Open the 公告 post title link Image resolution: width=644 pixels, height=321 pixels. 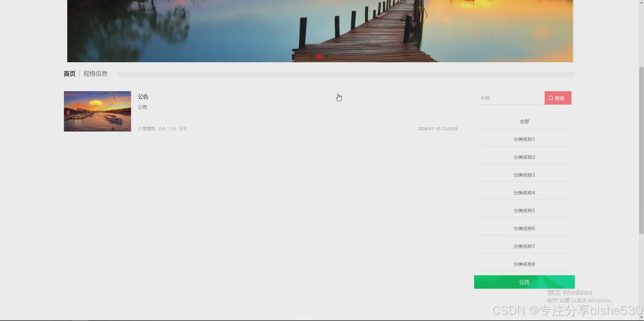[x=143, y=97]
